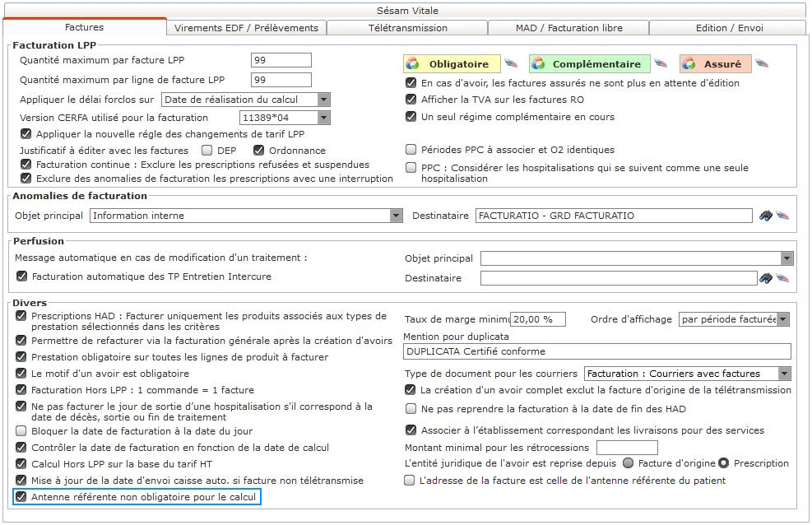Screen dimensions: 812x525
Task: Enable 'Périodes PPC à associer et O2 identiques'
Action: [411, 150]
